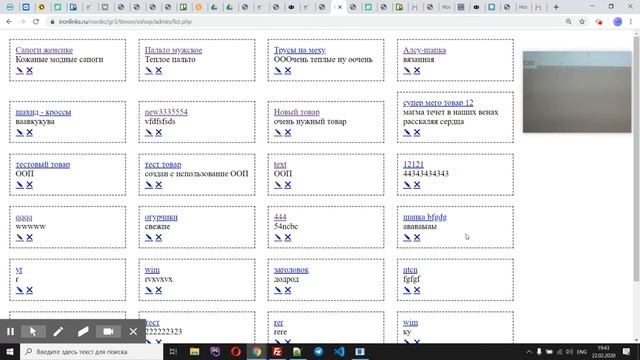The image size is (640, 360).
Task: Open the Трусы на меху link
Action: 300,50
